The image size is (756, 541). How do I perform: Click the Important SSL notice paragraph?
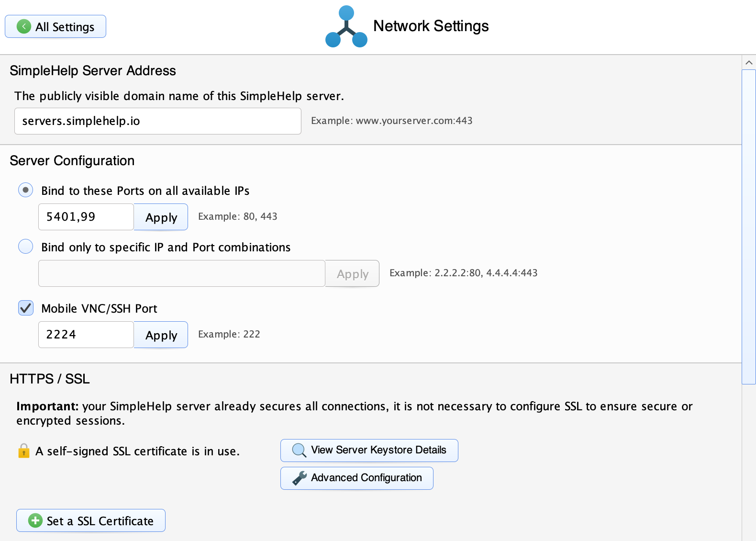click(355, 413)
